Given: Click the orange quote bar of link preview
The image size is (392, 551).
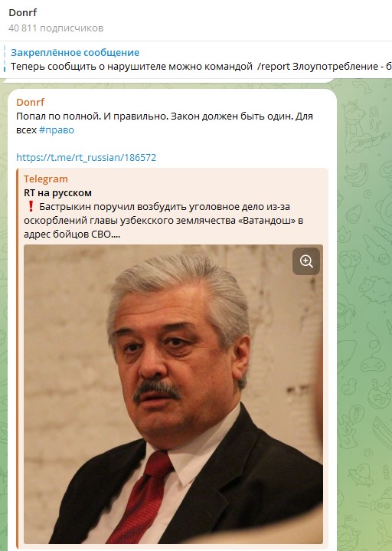Looking at the screenshot, I should click(x=17, y=357).
